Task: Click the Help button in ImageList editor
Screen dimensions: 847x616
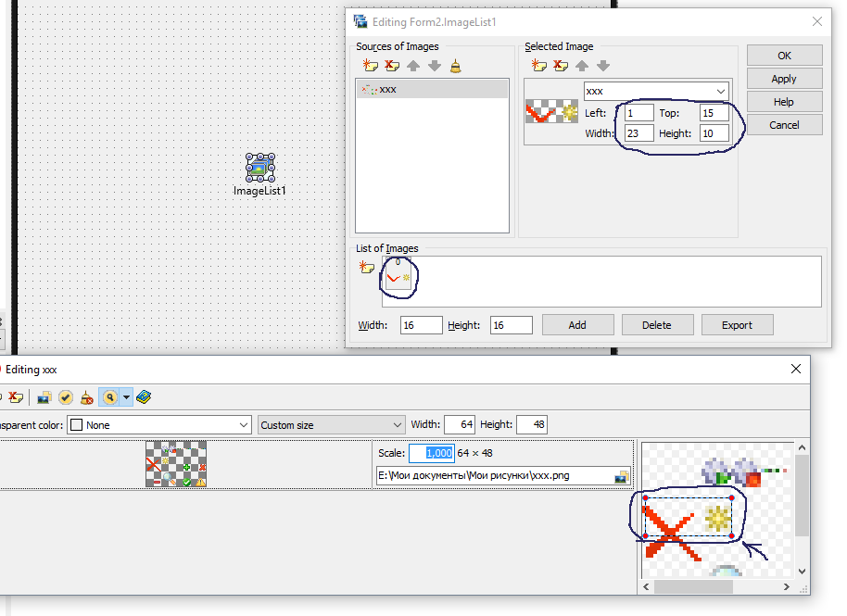Action: pyautogui.click(x=784, y=102)
